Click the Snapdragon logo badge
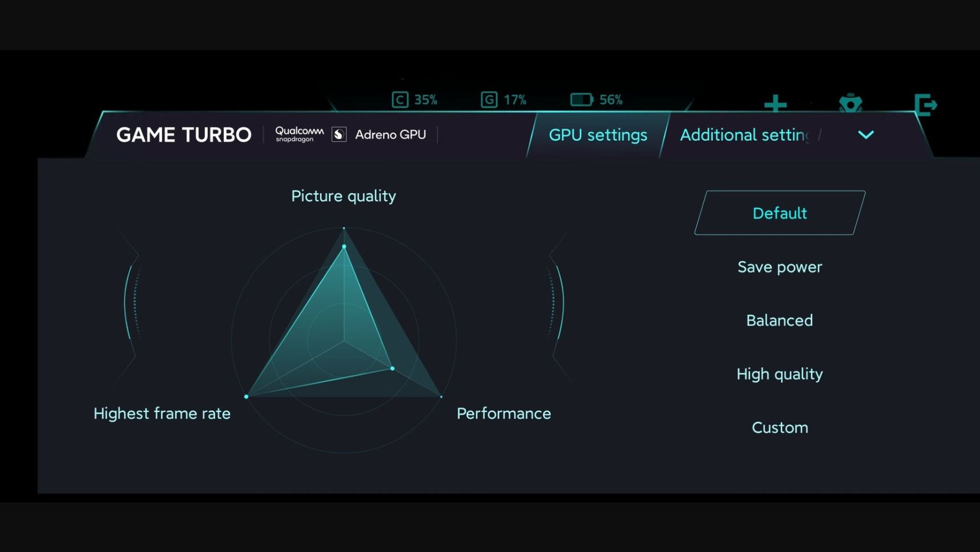980x552 pixels. [339, 135]
